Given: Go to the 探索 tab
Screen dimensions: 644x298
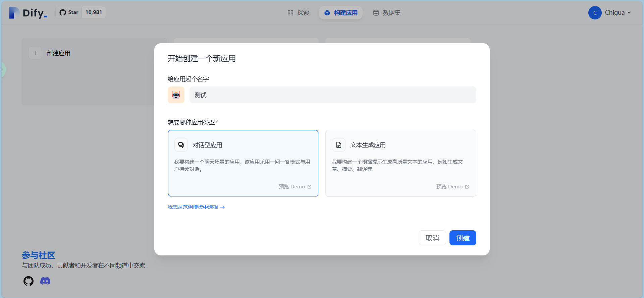Looking at the screenshot, I should pyautogui.click(x=298, y=13).
